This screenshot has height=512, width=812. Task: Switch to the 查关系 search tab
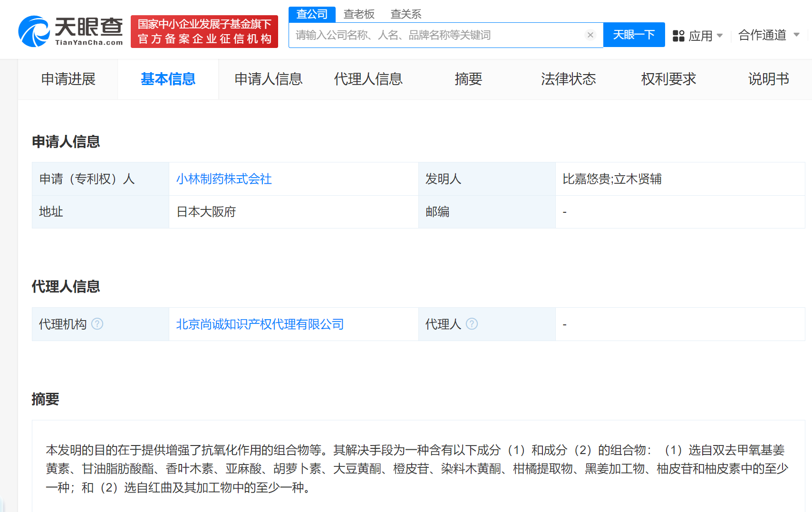pyautogui.click(x=406, y=14)
